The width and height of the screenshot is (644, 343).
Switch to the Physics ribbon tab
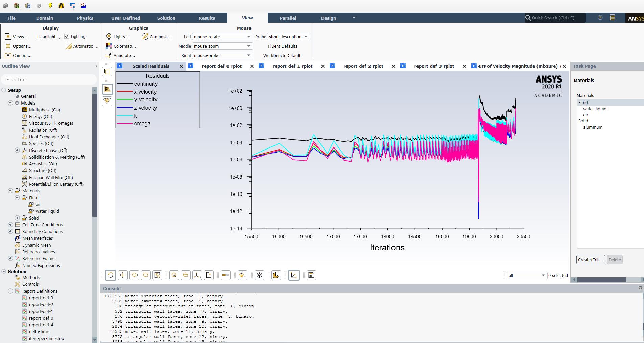85,18
